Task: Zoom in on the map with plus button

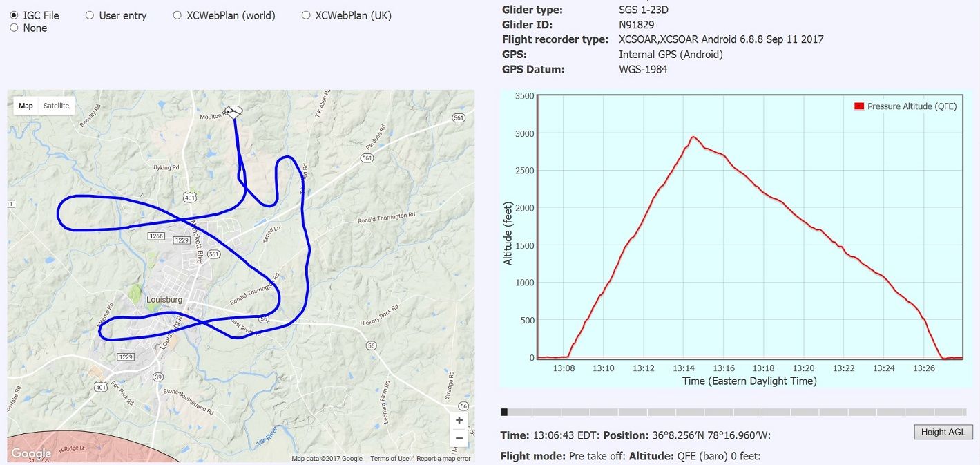Action: click(459, 420)
